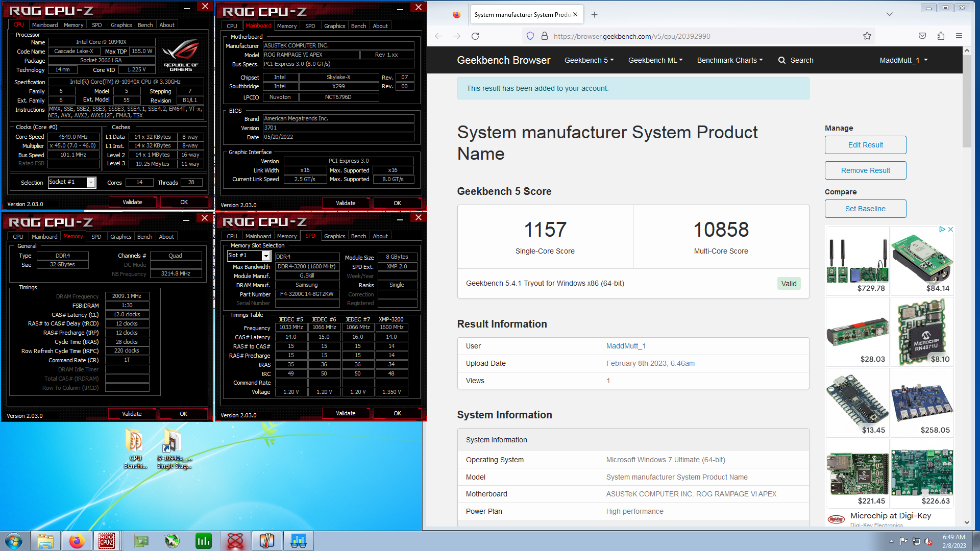Select SPD tab in top-right Mainboard CPU-Z
The width and height of the screenshot is (980, 551).
310,26
